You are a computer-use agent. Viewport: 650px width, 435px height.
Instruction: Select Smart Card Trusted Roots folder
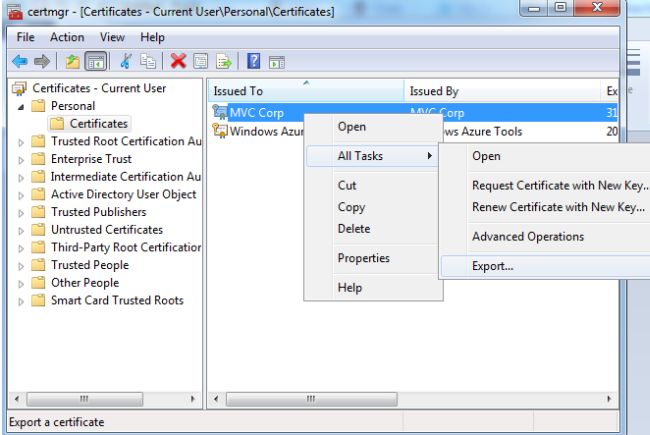tap(117, 300)
